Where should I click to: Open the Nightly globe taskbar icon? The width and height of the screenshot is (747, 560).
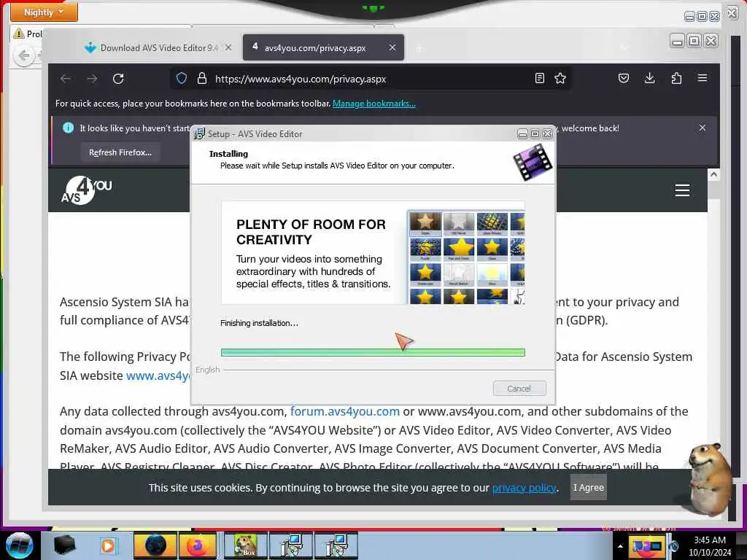(x=155, y=545)
